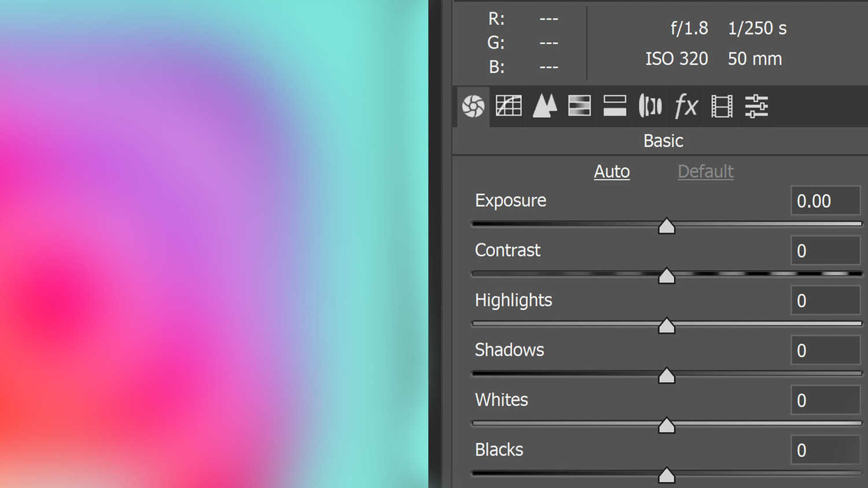The image size is (868, 488).
Task: Reset settings with the Default link
Action: (705, 172)
